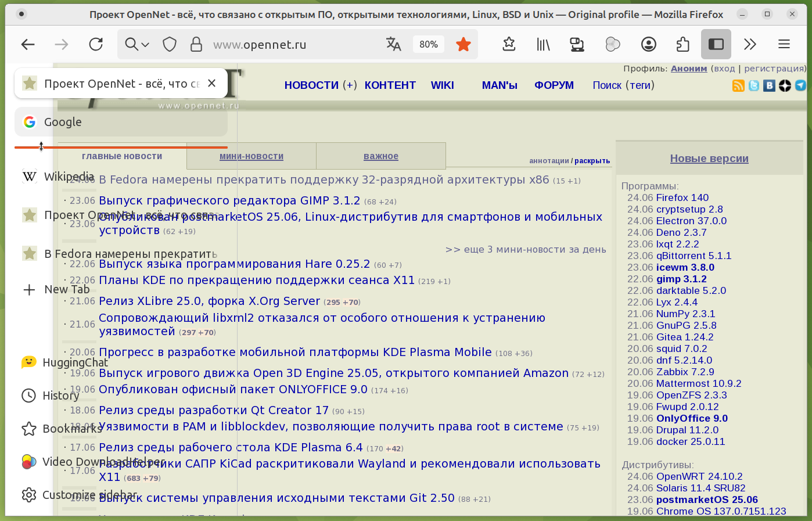
Task: Open the KDE Plasma 6.4 release article
Action: coord(231,448)
